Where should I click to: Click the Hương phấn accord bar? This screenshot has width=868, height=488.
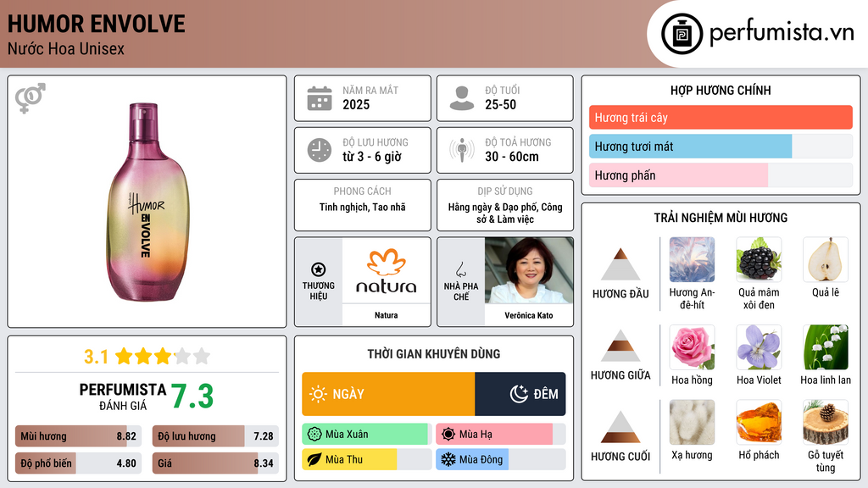721,175
